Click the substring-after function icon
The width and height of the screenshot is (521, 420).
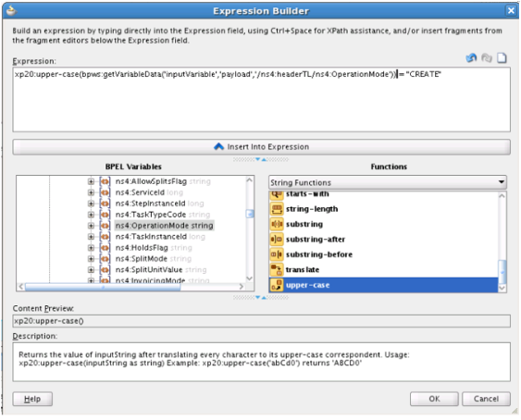coord(277,240)
